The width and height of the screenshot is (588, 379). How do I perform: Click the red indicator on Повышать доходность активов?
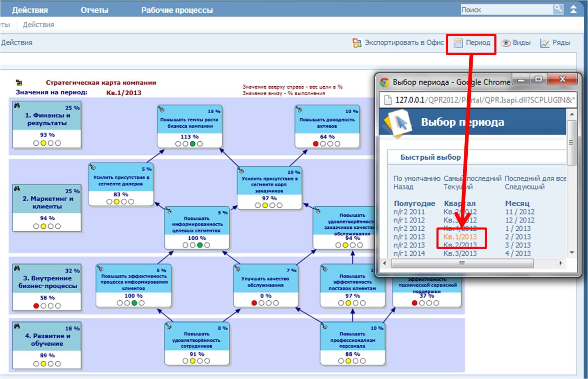[315, 144]
